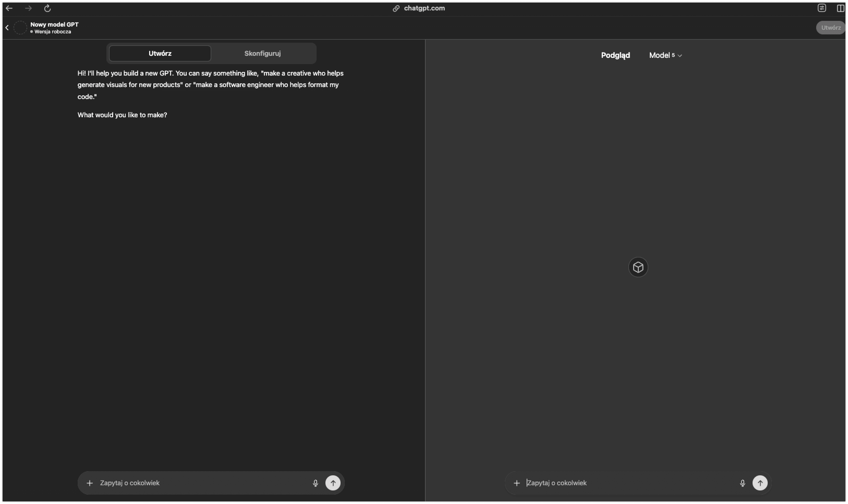The width and height of the screenshot is (848, 504).
Task: Start voice dictation in left chat box
Action: point(315,483)
